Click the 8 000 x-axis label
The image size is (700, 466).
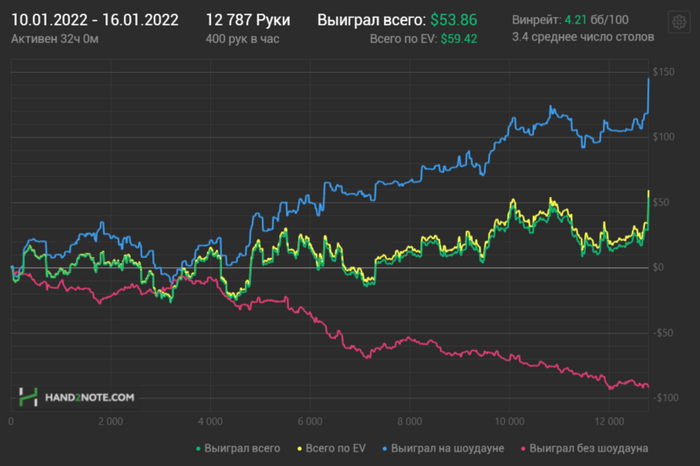(x=409, y=421)
